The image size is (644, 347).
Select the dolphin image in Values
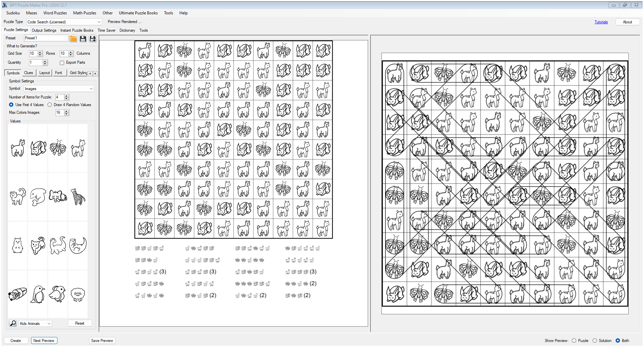38,197
